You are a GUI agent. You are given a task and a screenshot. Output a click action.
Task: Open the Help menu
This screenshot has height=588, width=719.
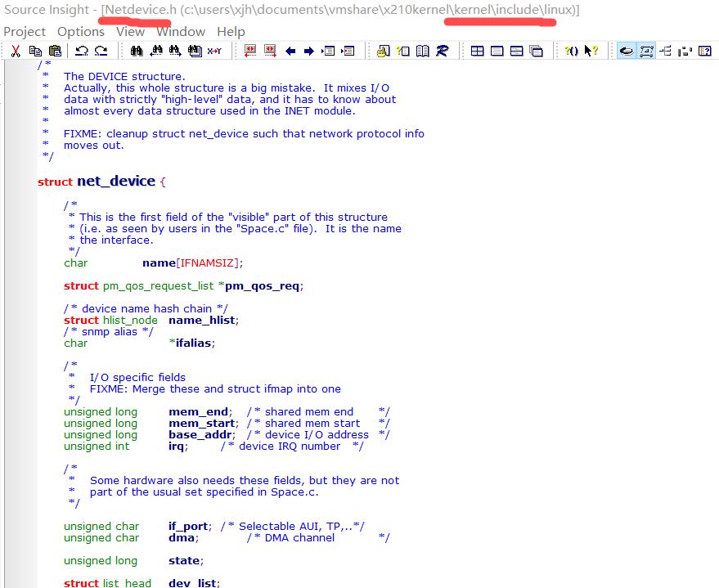tap(231, 32)
